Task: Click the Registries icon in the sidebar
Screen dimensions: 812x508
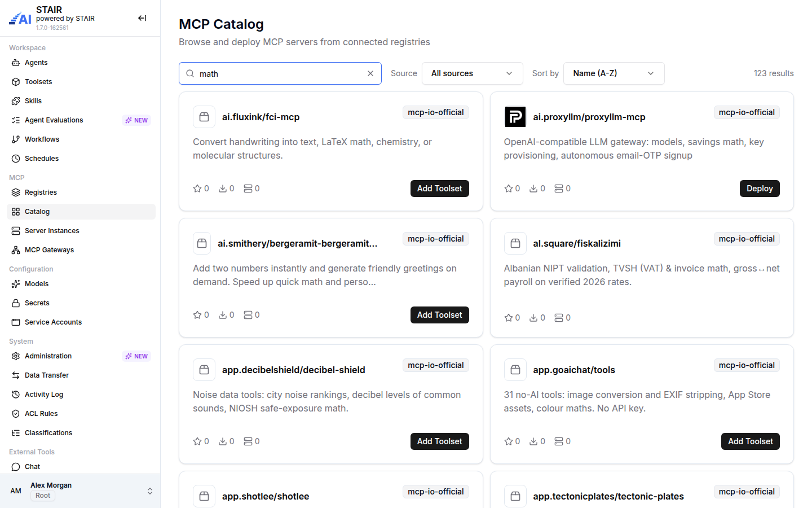Action: [16, 192]
